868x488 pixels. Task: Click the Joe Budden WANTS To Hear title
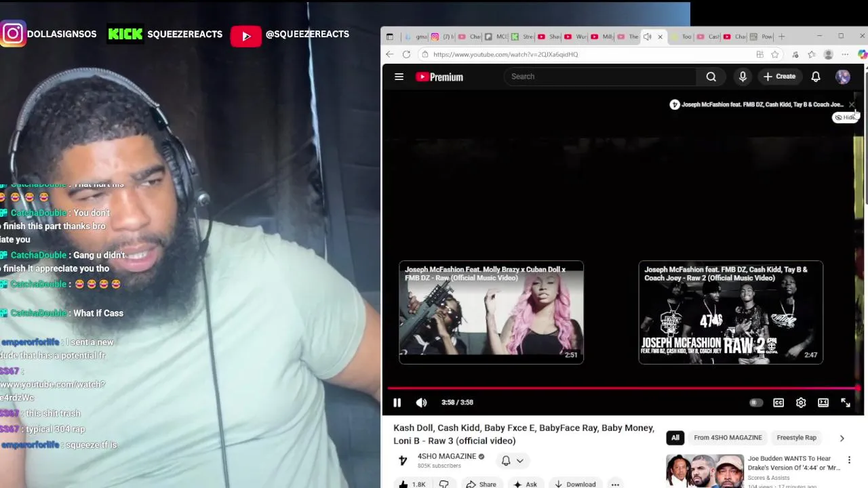[x=793, y=463]
